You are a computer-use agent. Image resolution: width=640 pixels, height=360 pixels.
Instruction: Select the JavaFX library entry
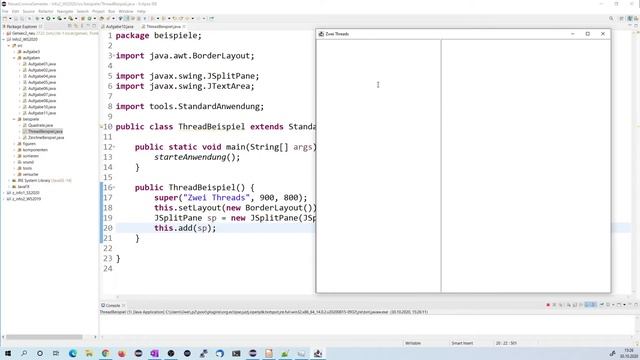click(x=23, y=187)
